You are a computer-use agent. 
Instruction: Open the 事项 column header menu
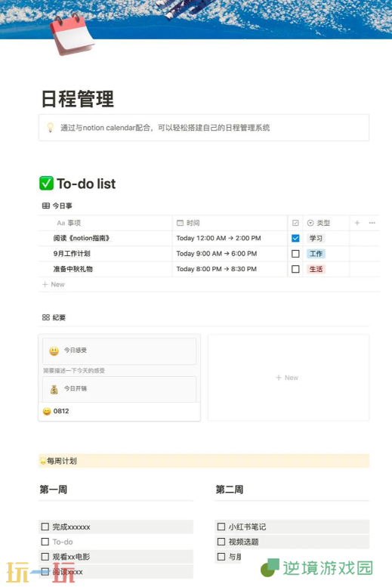106,223
